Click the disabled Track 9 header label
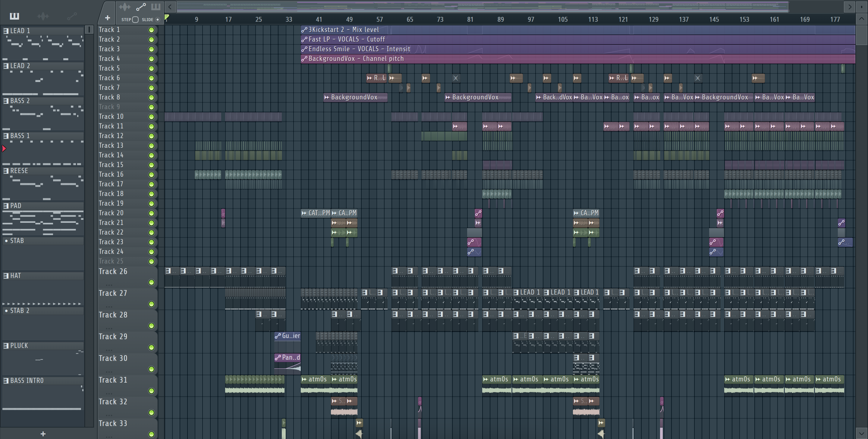The height and width of the screenshot is (439, 868). 109,107
